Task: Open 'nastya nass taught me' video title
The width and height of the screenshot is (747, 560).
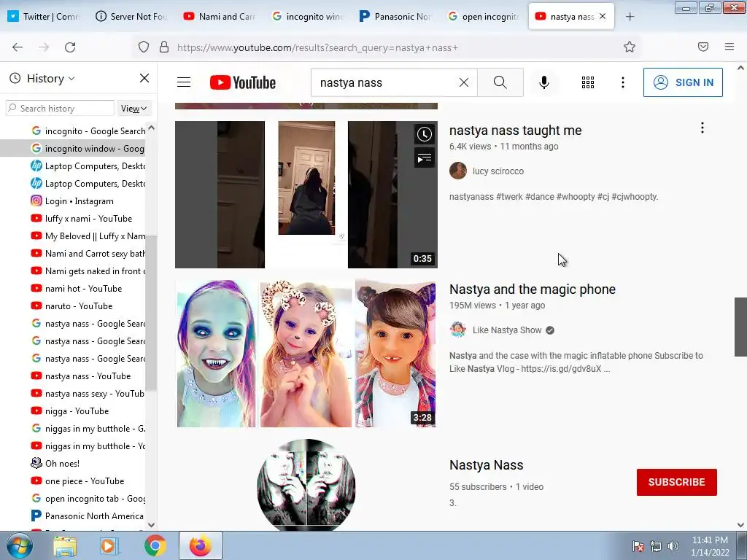Action: tap(516, 131)
